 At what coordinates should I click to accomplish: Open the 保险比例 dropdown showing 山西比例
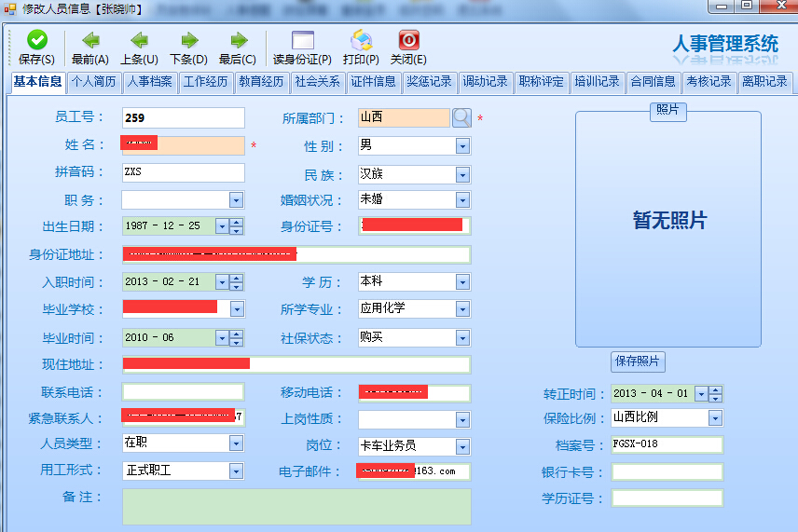715,418
